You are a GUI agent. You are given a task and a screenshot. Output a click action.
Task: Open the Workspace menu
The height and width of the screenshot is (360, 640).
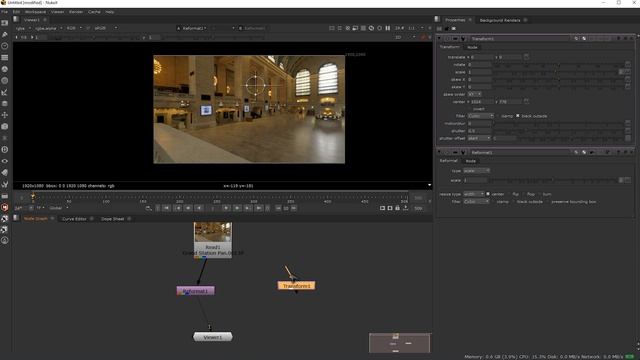(35, 12)
